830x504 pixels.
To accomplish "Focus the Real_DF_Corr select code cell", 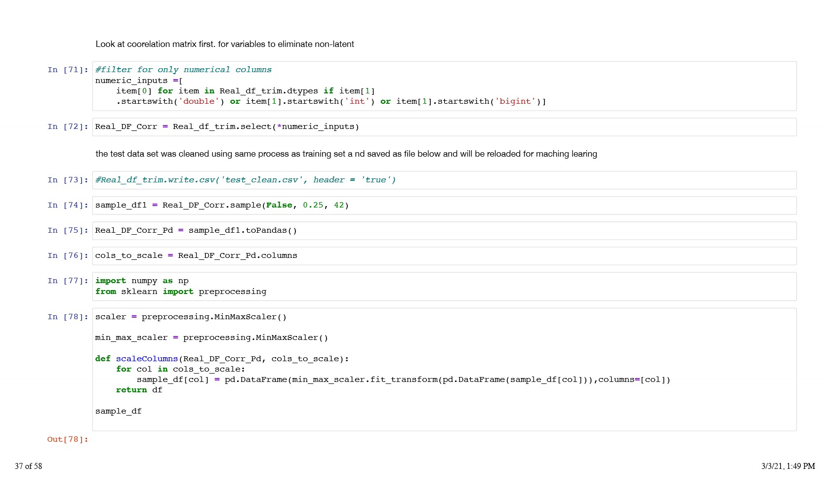I will pos(444,127).
